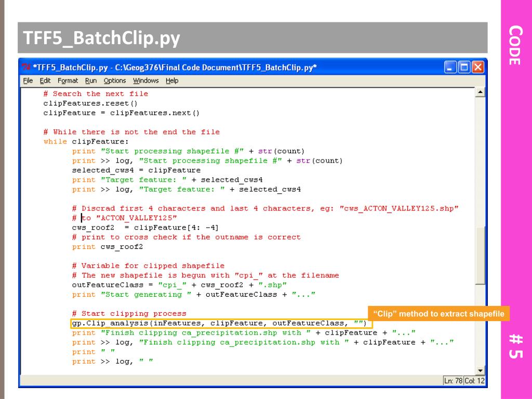Click the scrollbar up arrow
Image resolution: width=532 pixels, height=399 pixels.
click(x=480, y=92)
